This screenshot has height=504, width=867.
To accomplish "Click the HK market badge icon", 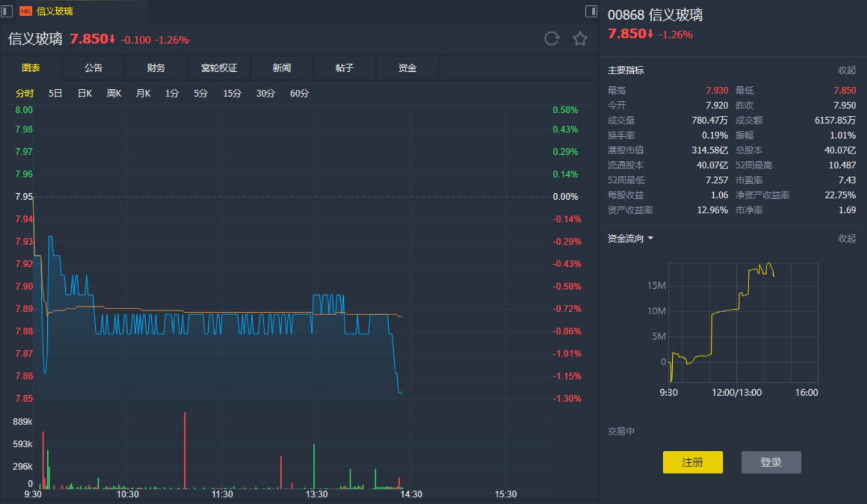I will 26,11.
